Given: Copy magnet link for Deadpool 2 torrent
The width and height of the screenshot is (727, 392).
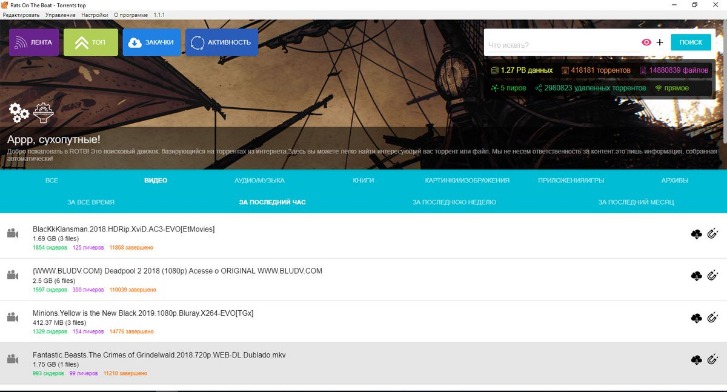Looking at the screenshot, I should pyautogui.click(x=713, y=276).
